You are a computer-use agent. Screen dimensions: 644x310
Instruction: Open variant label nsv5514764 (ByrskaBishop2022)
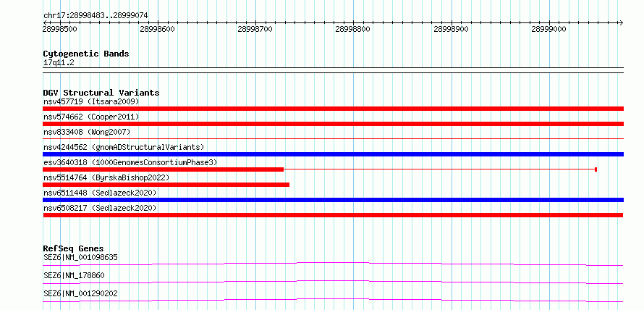pos(106,177)
